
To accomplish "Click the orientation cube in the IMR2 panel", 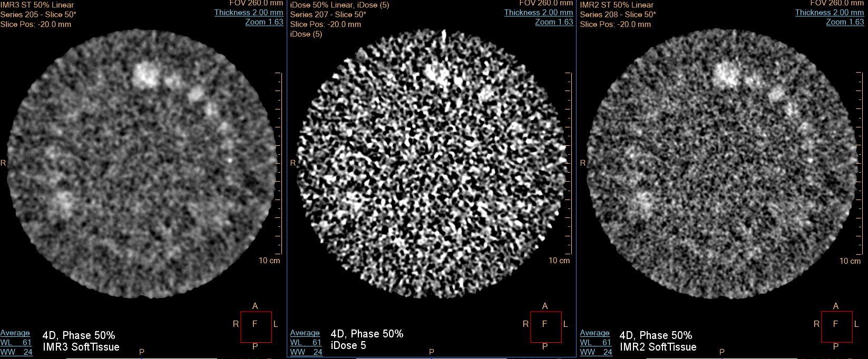I will click(836, 326).
